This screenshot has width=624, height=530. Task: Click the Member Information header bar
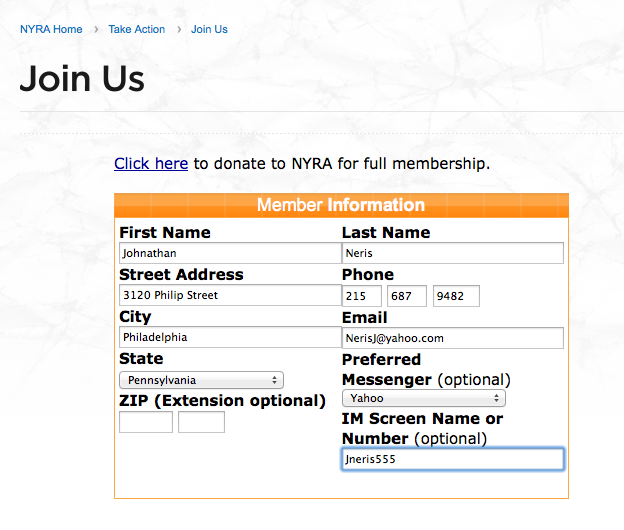341,205
